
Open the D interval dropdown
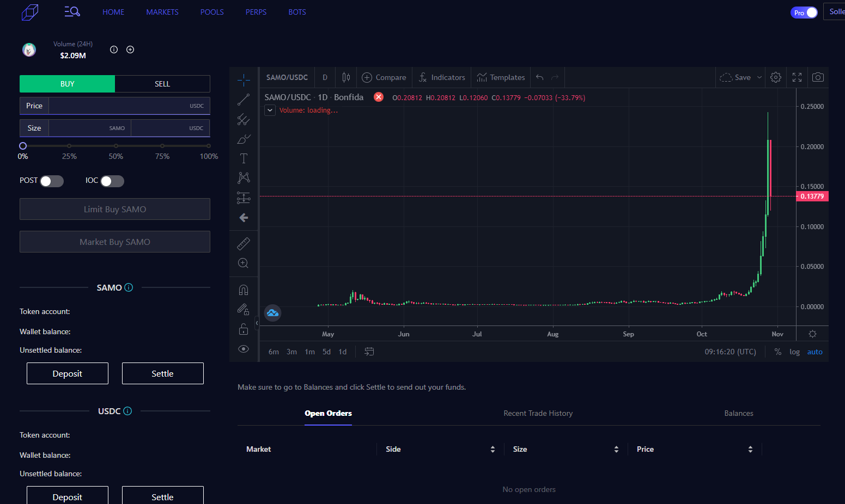[x=325, y=77]
